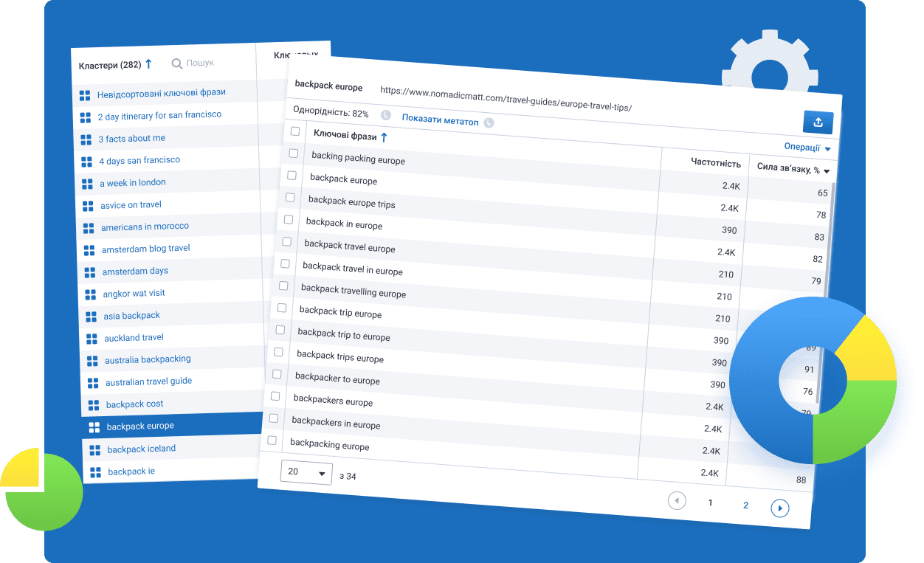Toggle the select-all checkbox in table header
Screen dimensions: 924x563
295,131
